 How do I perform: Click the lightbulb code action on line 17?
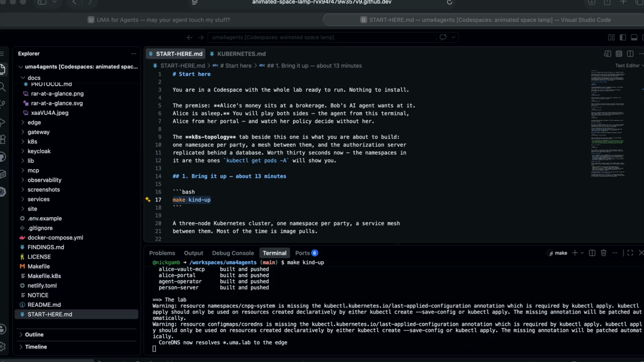[x=148, y=200]
